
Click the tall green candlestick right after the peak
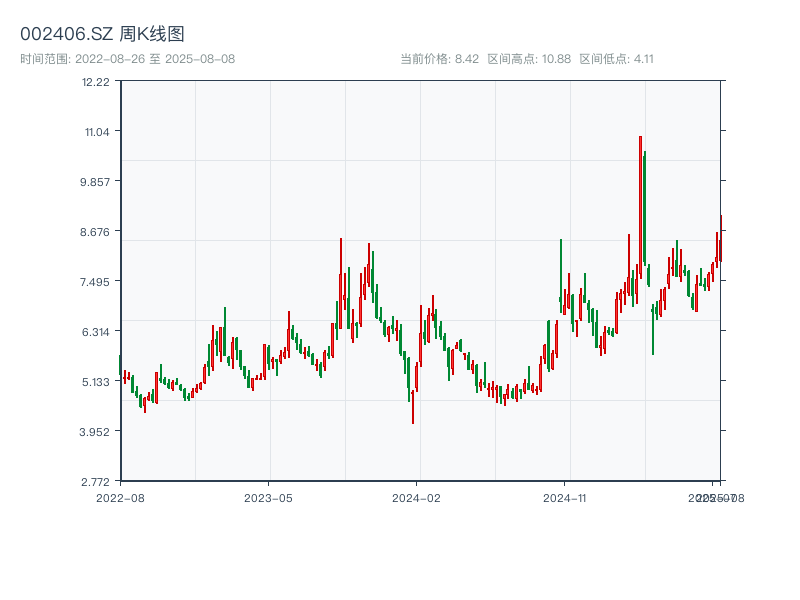click(644, 208)
